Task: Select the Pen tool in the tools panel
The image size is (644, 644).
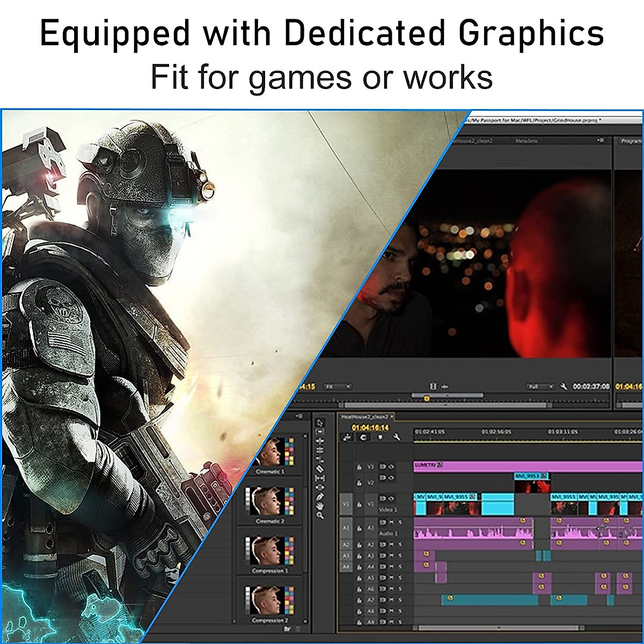Action: pyautogui.click(x=320, y=497)
